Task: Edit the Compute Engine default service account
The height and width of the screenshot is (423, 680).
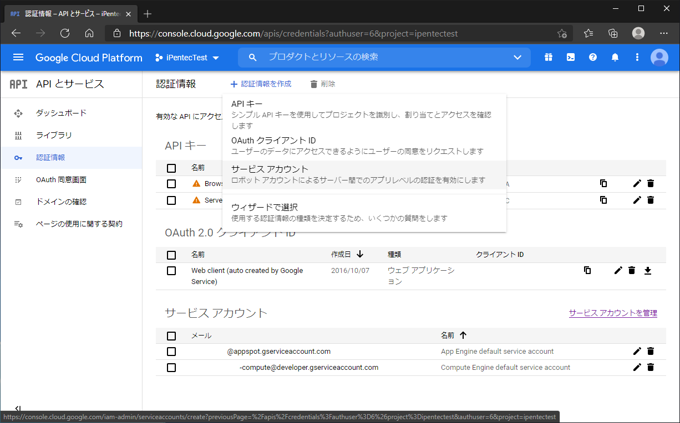Action: 637,367
